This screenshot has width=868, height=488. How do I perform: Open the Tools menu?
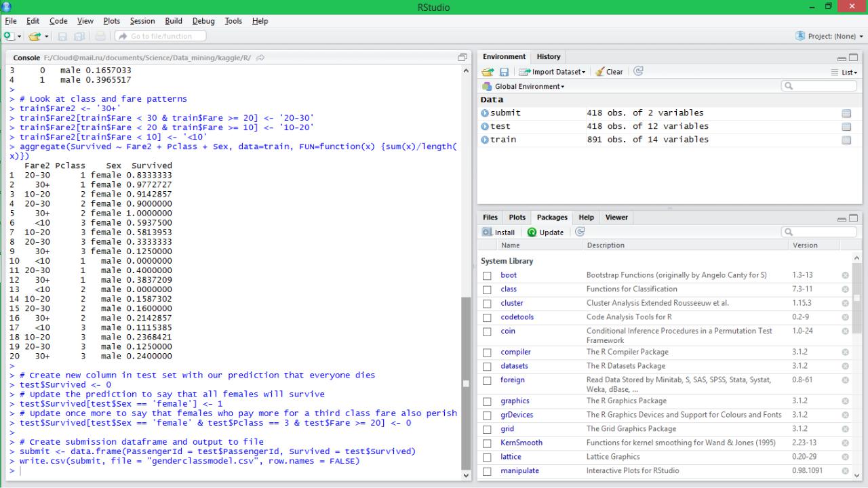[x=233, y=21]
